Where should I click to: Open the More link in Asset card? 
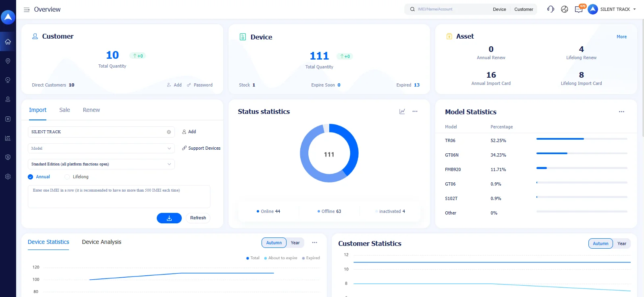coord(621,37)
